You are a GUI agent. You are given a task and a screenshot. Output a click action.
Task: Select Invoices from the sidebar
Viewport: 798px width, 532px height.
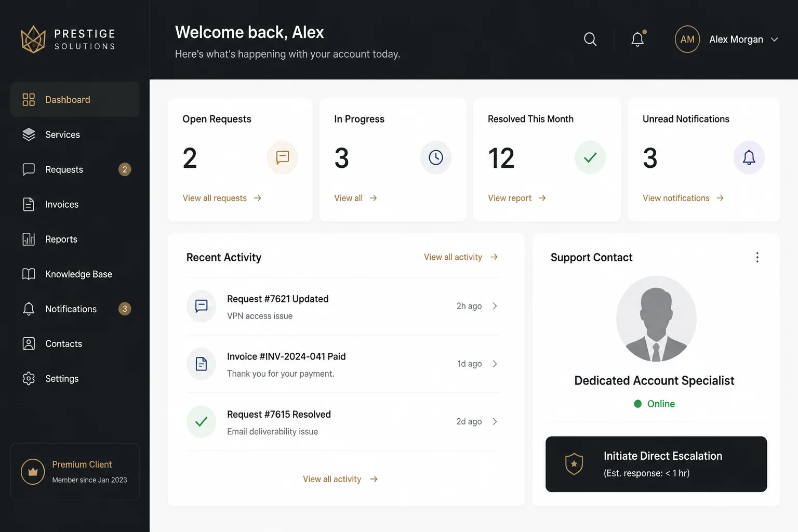pos(75,204)
